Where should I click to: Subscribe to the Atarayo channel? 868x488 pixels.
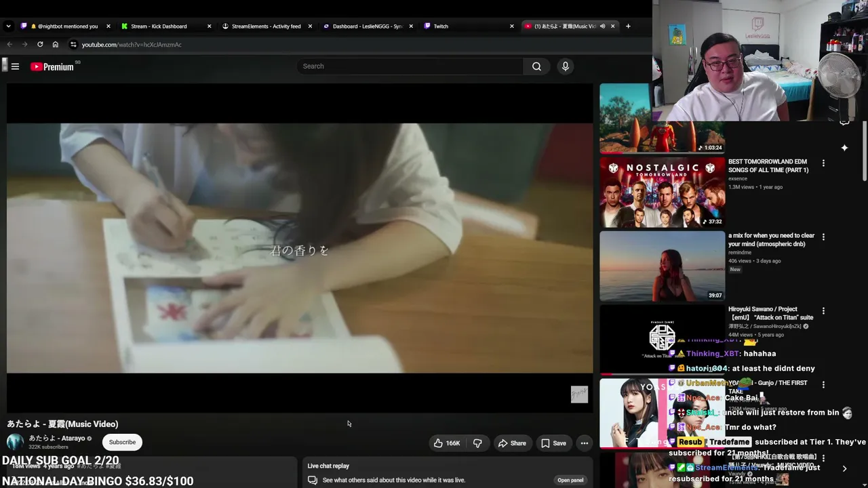coord(122,443)
